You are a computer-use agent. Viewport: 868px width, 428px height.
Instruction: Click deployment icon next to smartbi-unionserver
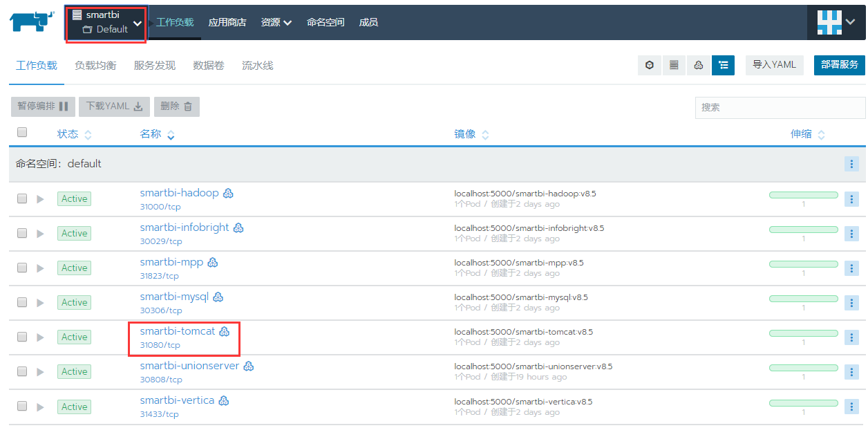pyautogui.click(x=249, y=366)
